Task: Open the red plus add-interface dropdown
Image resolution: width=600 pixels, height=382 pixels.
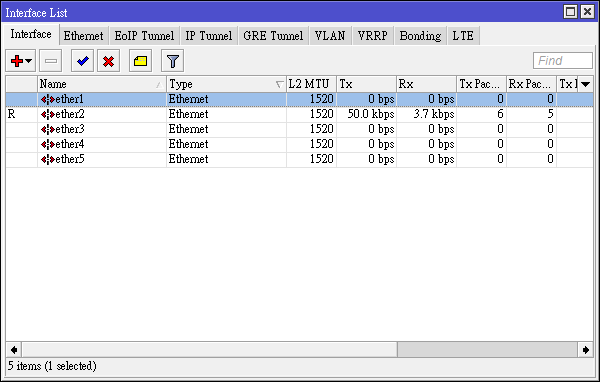Action: 21,60
